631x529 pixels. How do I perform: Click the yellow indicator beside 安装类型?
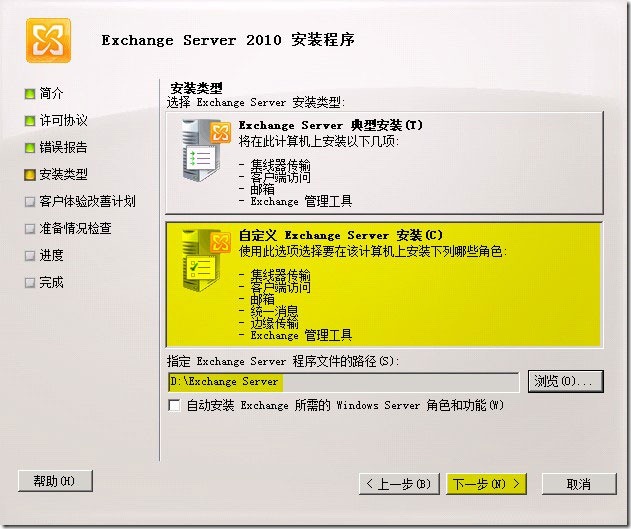point(30,175)
